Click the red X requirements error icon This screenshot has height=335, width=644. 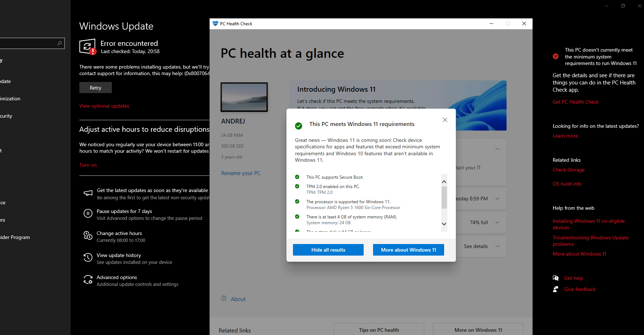(x=556, y=56)
